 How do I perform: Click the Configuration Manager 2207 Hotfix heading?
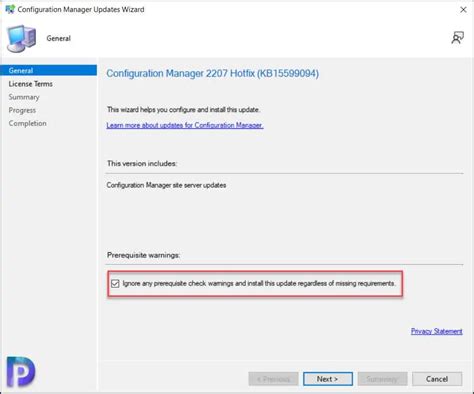213,73
